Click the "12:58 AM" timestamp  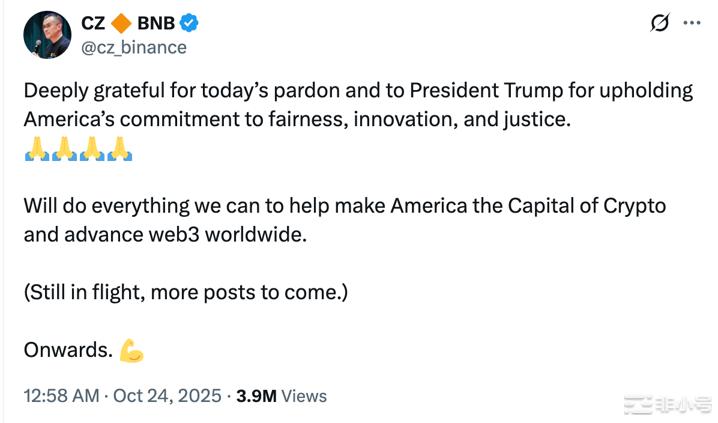point(60,396)
